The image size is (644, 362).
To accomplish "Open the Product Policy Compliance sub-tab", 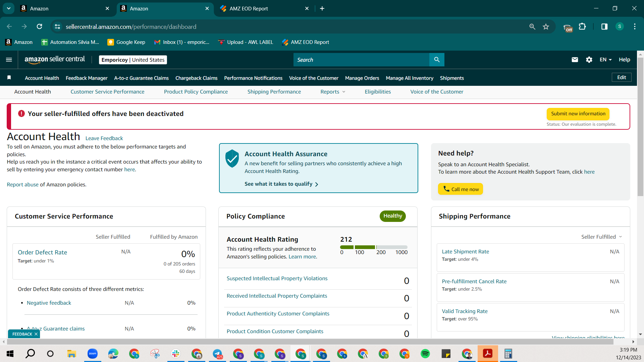I will [x=196, y=92].
